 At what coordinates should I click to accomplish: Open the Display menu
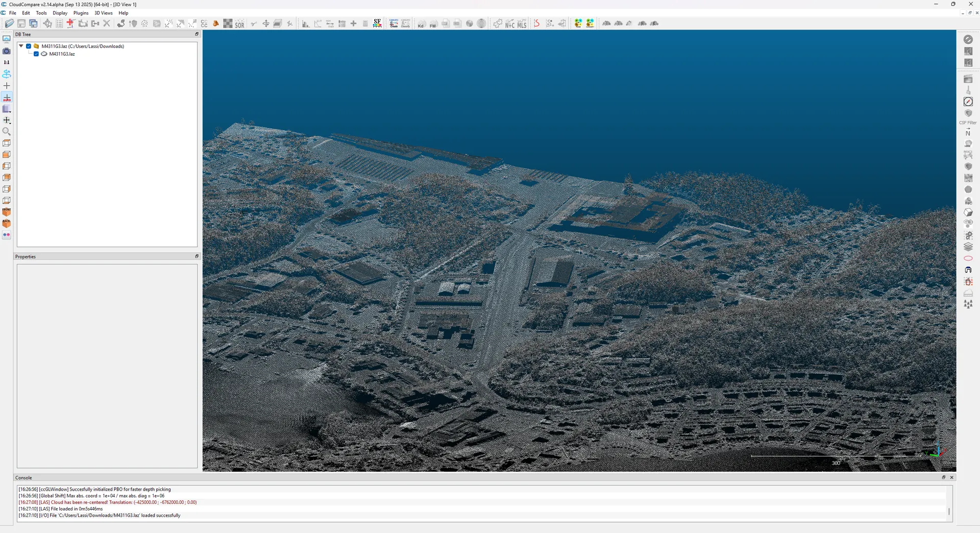pyautogui.click(x=60, y=13)
